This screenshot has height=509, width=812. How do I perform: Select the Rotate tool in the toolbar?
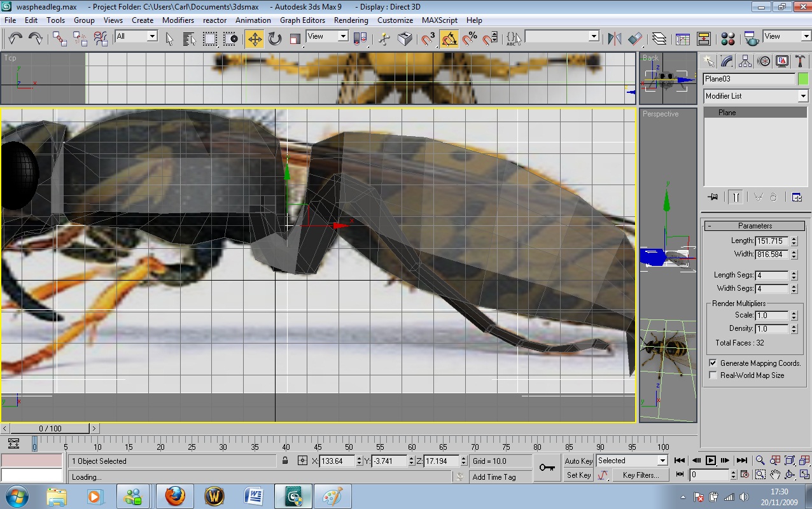[x=275, y=39]
